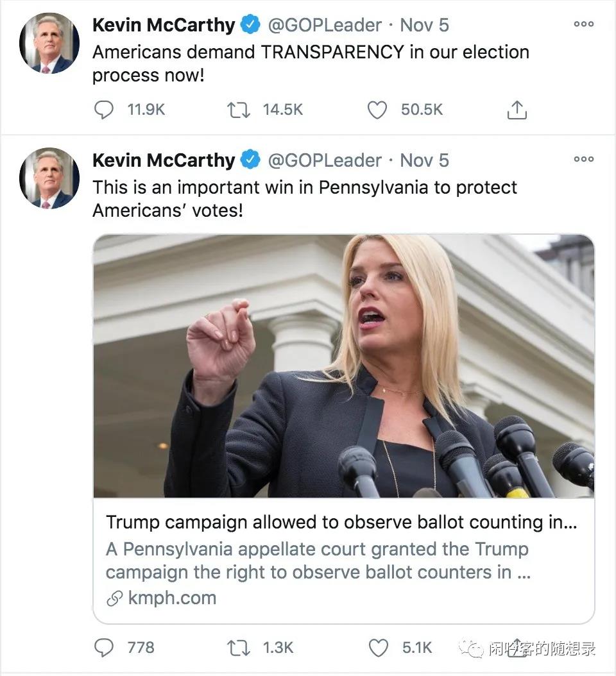
Task: Click Kevin McCarthy avatar on second tweet
Action: (49, 178)
